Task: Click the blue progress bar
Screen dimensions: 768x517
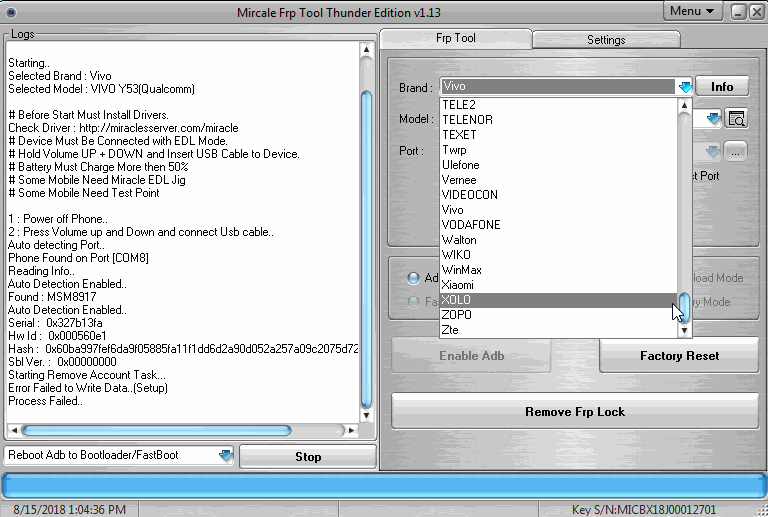Action: tap(384, 486)
